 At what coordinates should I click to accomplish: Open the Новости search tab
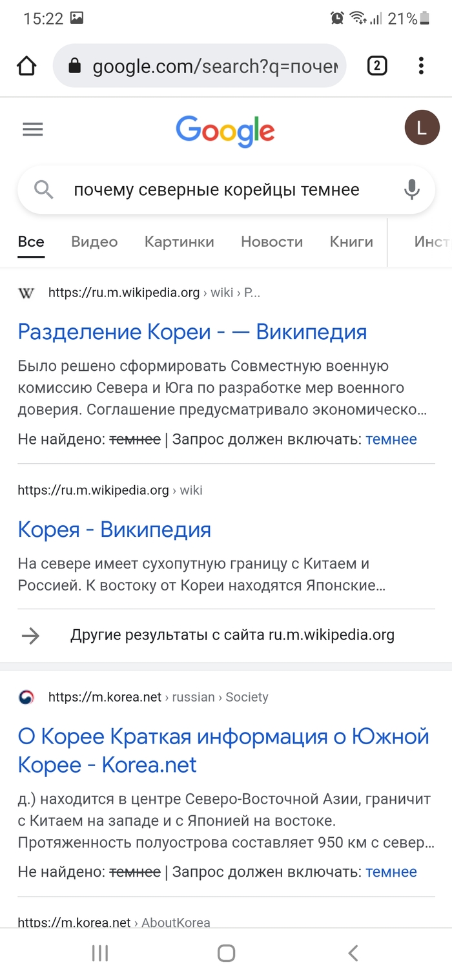272,242
